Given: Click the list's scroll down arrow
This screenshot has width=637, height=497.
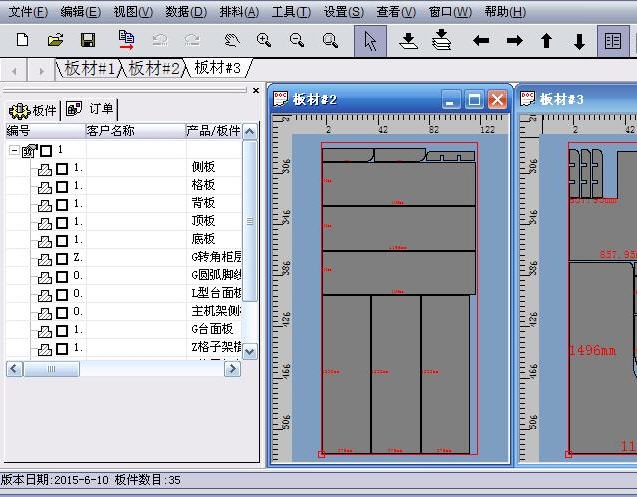Looking at the screenshot, I should click(250, 351).
